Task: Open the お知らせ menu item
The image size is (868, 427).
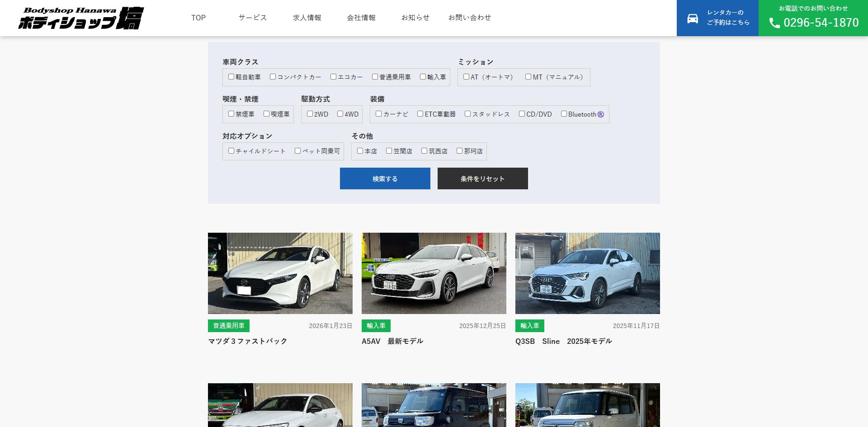Action: 415,18
